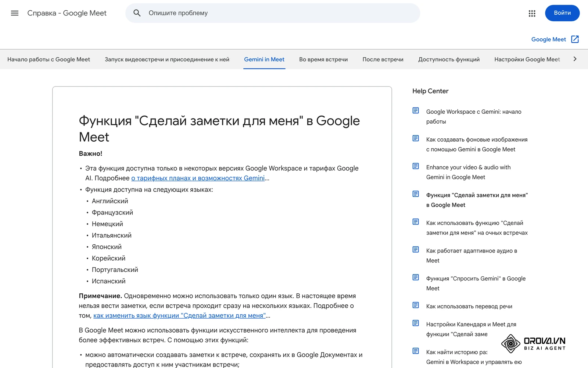Click the word Английский in language list
588x368 pixels.
coord(110,201)
